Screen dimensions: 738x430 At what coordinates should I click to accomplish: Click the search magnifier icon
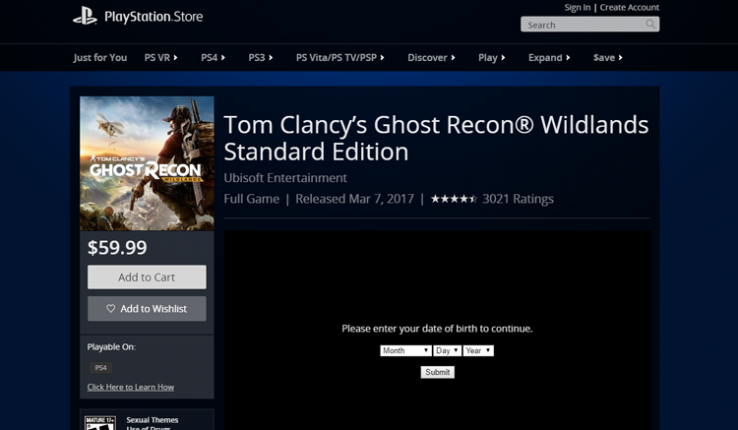coord(650,24)
